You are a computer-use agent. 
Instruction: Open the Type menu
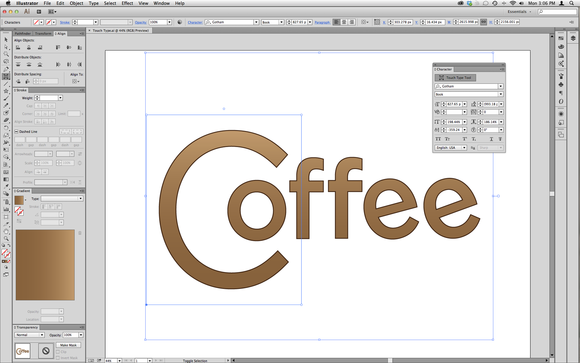94,3
